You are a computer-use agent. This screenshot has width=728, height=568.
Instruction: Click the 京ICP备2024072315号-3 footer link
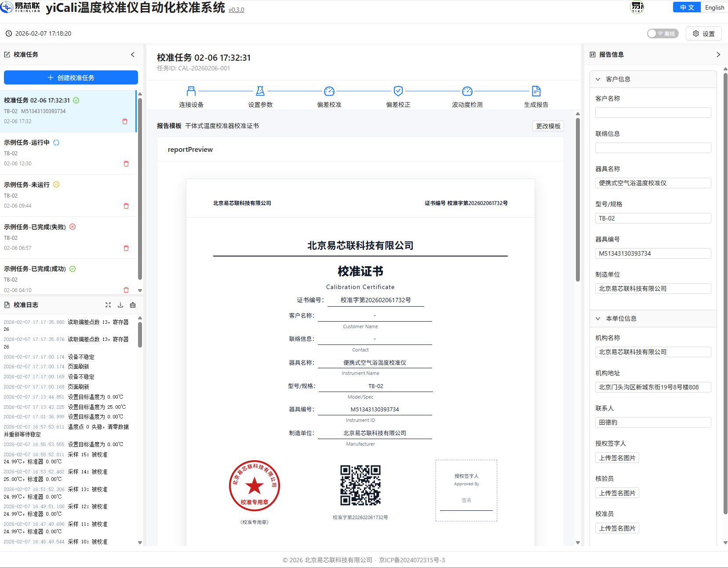coord(412,560)
